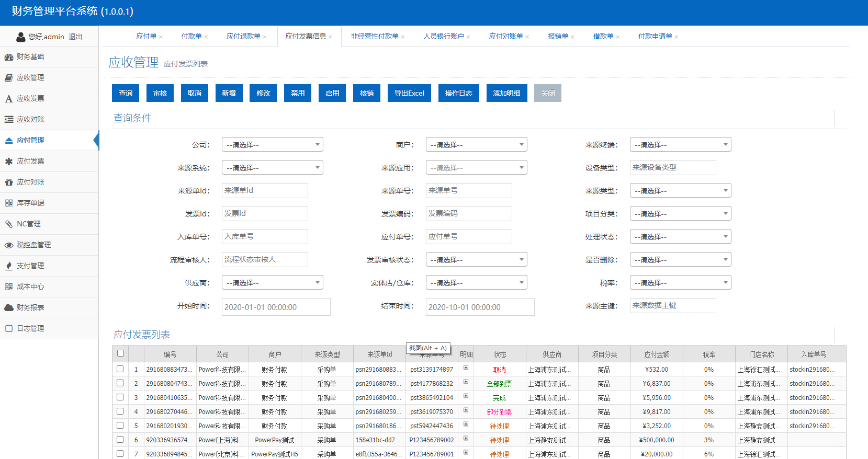The image size is (868, 459).
Task: Click the 应付对账 gift icon
Action: [8, 182]
